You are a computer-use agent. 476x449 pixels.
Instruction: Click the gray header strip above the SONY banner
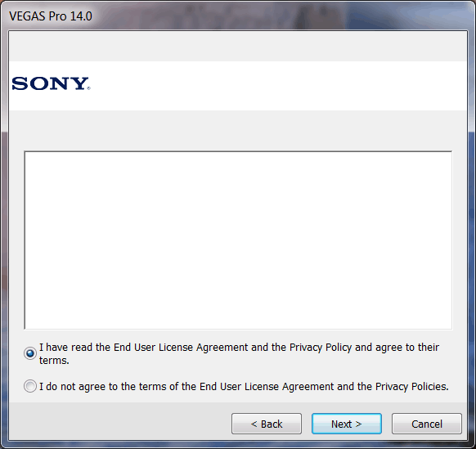[x=238, y=47]
